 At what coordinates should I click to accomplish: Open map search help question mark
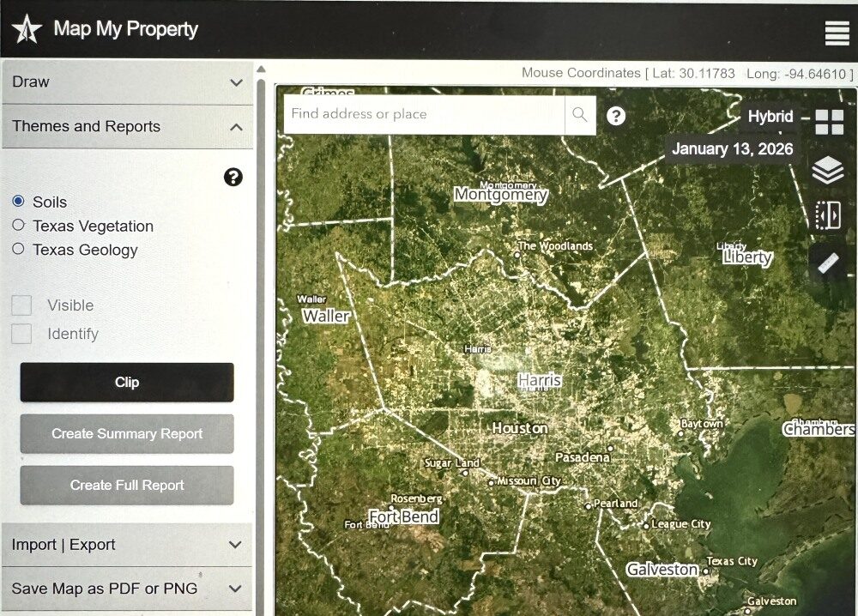point(616,116)
